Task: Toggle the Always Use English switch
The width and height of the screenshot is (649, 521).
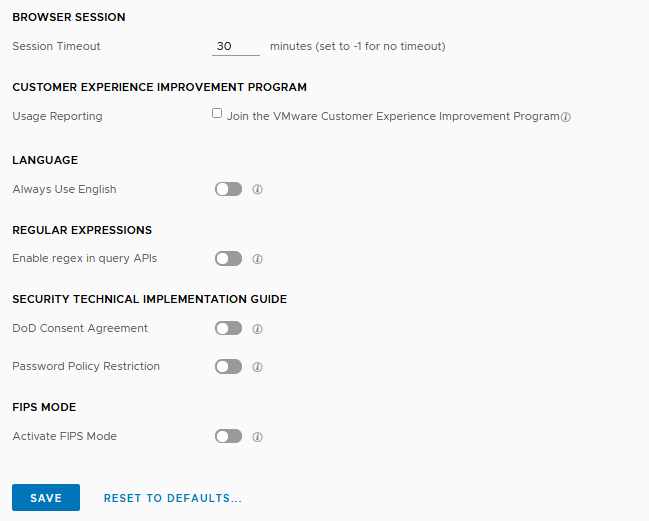Action: 228,189
